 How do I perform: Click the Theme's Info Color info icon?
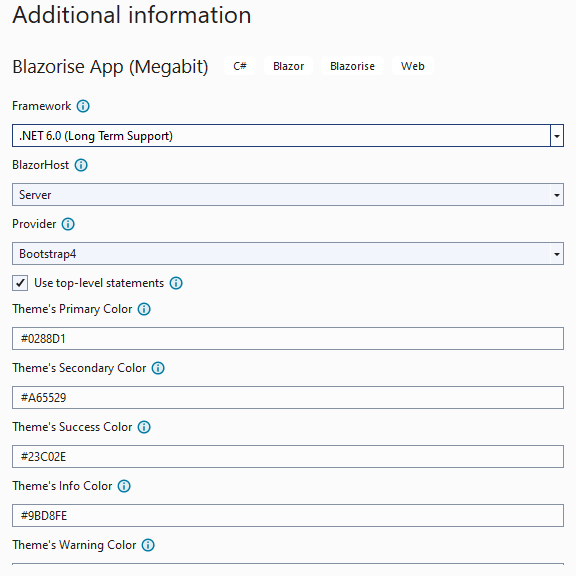click(x=124, y=486)
